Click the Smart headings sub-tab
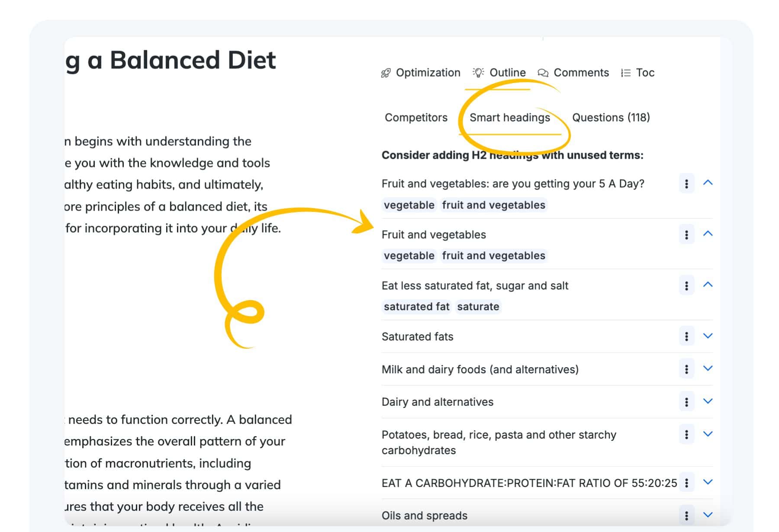The width and height of the screenshot is (779, 532). point(510,118)
